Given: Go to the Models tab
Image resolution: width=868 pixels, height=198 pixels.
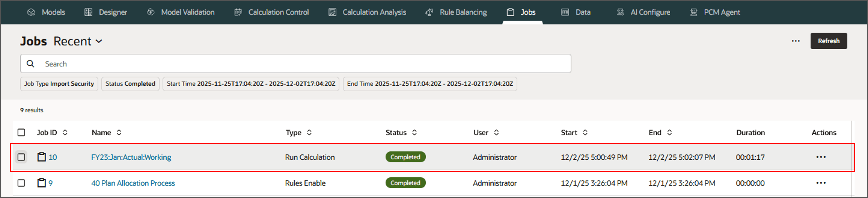Looking at the screenshot, I should point(46,12).
